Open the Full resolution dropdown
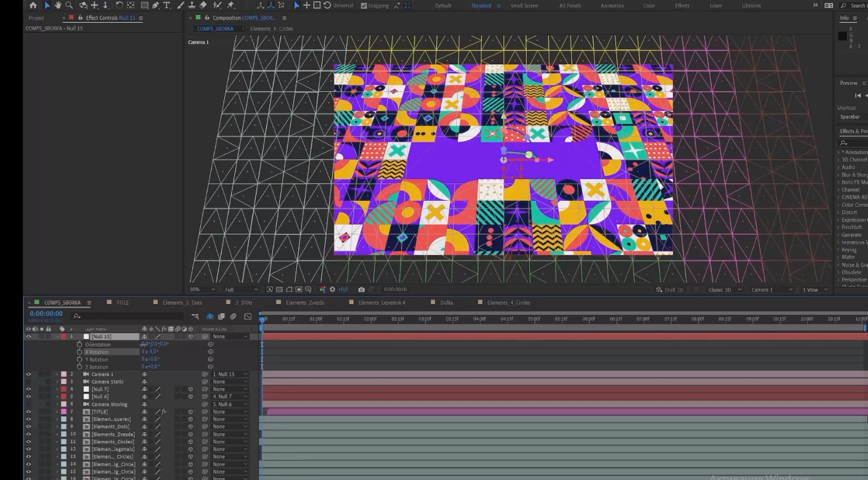Viewport: 868px width, 480px height. tap(241, 290)
